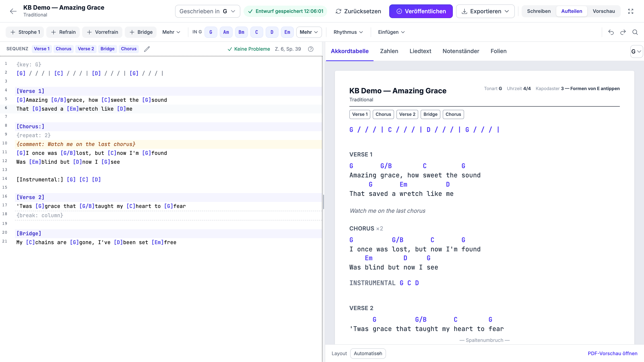Viewport: 644px width, 362px height.
Task: Open the Geschrieben in G key dropdown
Action: pyautogui.click(x=207, y=11)
